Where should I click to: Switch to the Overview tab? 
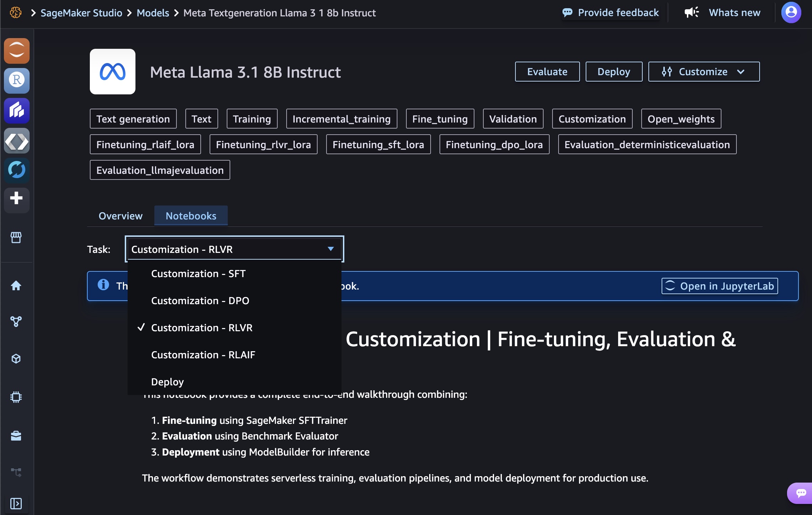(x=120, y=216)
